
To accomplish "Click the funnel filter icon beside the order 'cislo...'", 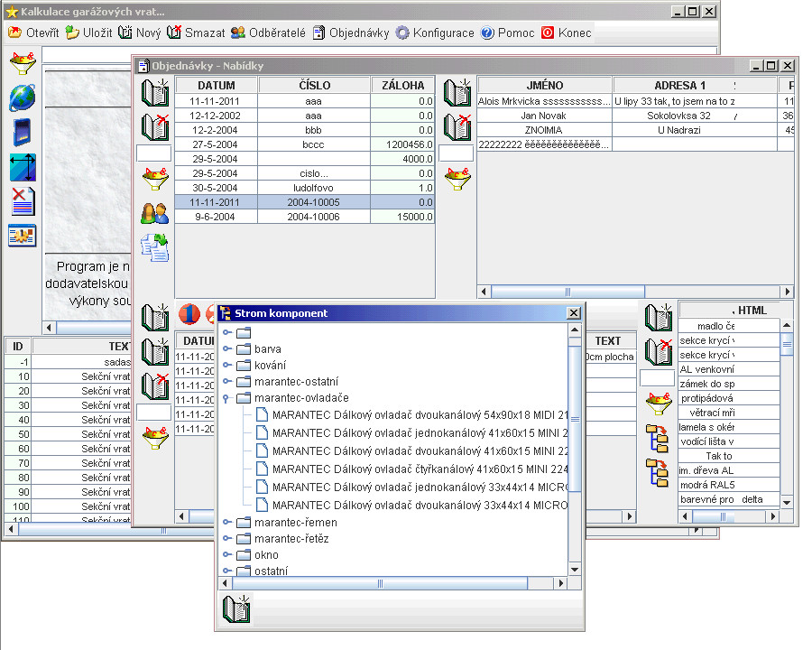I will tap(155, 179).
